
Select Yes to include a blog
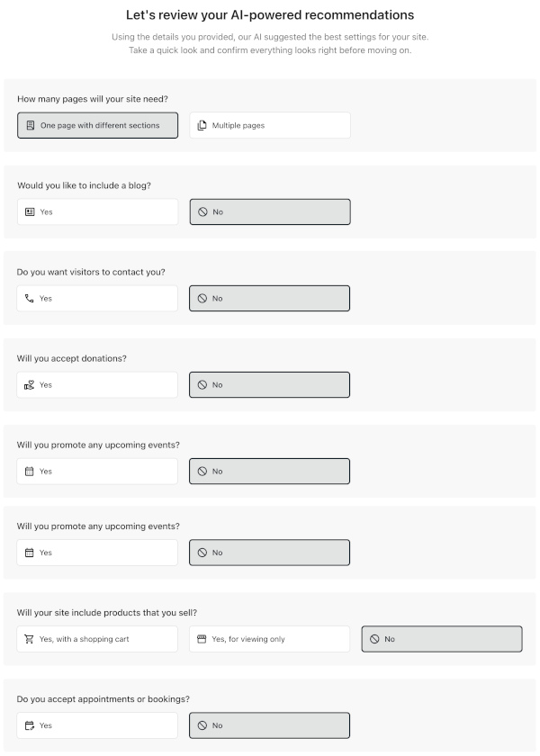(x=95, y=211)
